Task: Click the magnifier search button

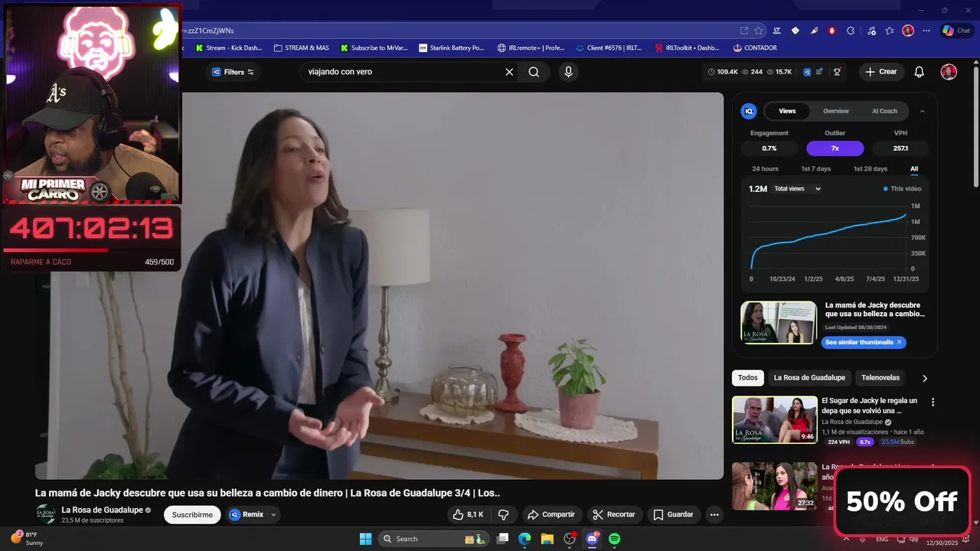Action: (x=534, y=72)
